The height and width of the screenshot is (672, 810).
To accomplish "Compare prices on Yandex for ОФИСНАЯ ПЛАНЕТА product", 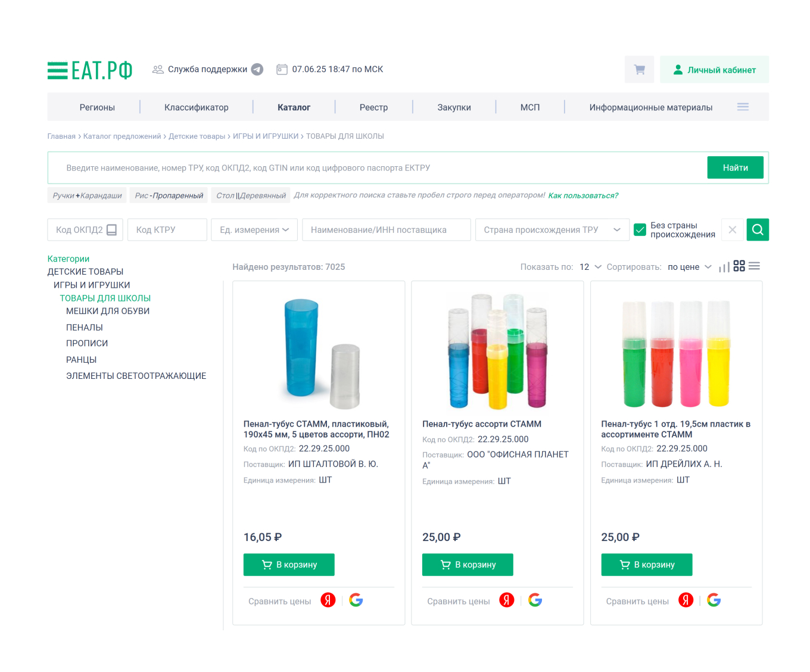I will point(507,601).
